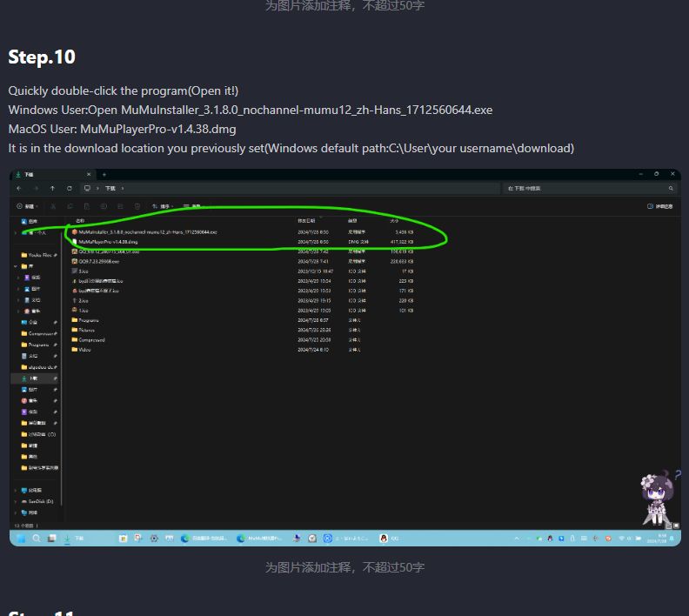Screen dimensions: 689x616
Task: Select the 下载 Explorer tab
Action: [53, 175]
